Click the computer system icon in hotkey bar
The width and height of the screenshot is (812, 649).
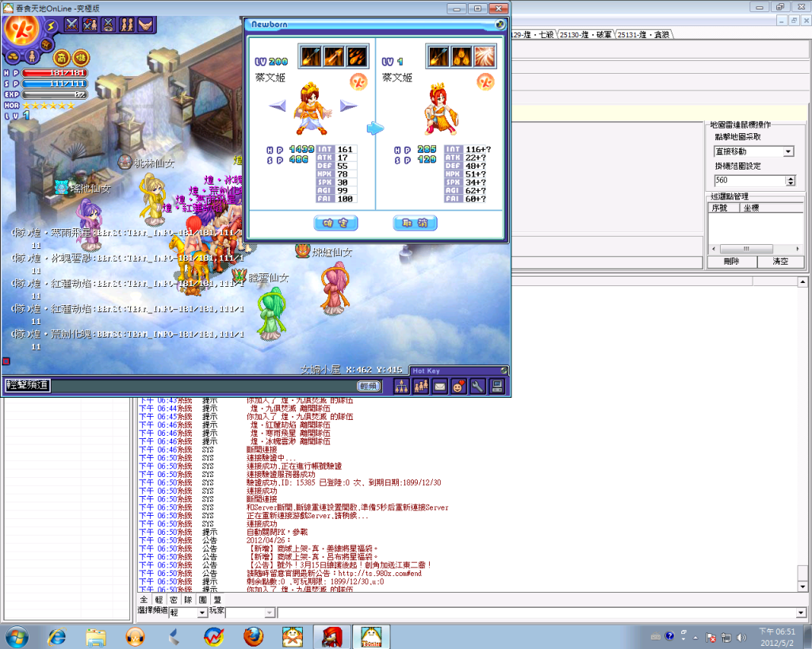497,387
